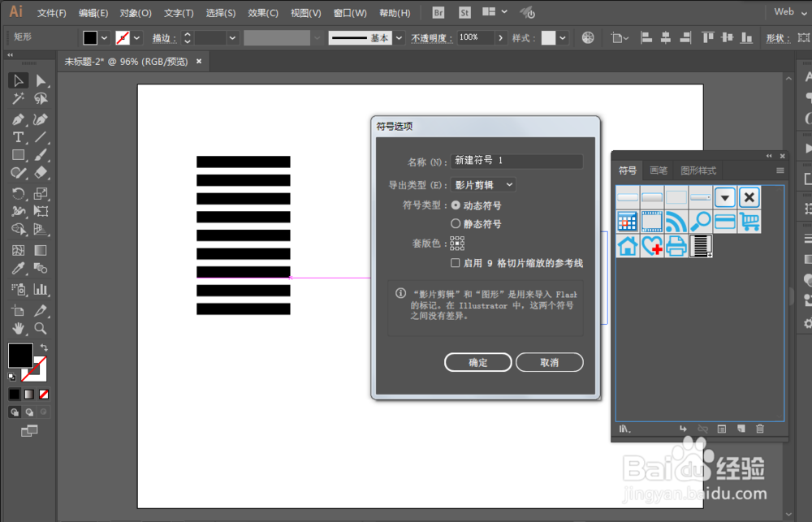Select the Eraser tool

click(41, 172)
